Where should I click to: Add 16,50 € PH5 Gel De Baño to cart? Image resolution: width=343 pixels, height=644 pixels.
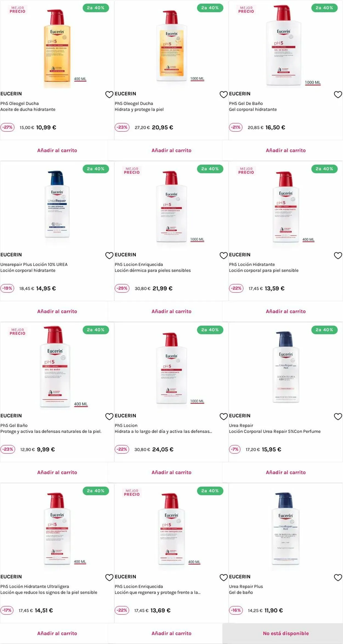(x=286, y=151)
